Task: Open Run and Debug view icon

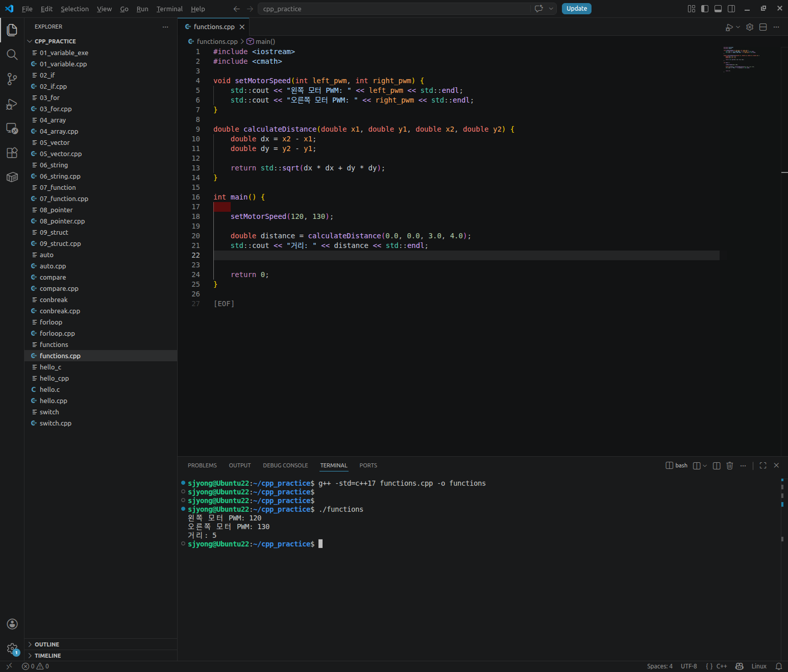Action: (x=12, y=104)
